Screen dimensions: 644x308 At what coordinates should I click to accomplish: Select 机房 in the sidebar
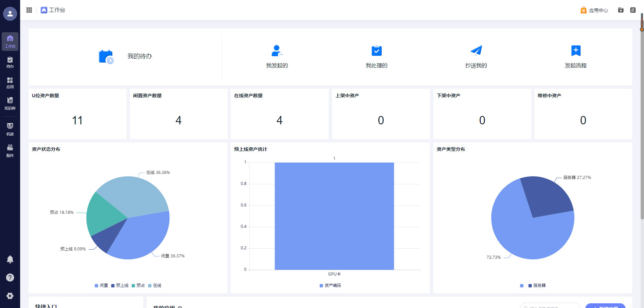coord(10,129)
